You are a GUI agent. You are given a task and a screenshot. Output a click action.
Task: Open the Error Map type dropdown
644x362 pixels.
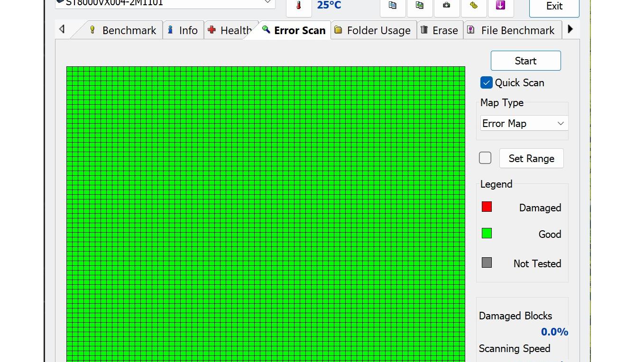click(x=524, y=124)
